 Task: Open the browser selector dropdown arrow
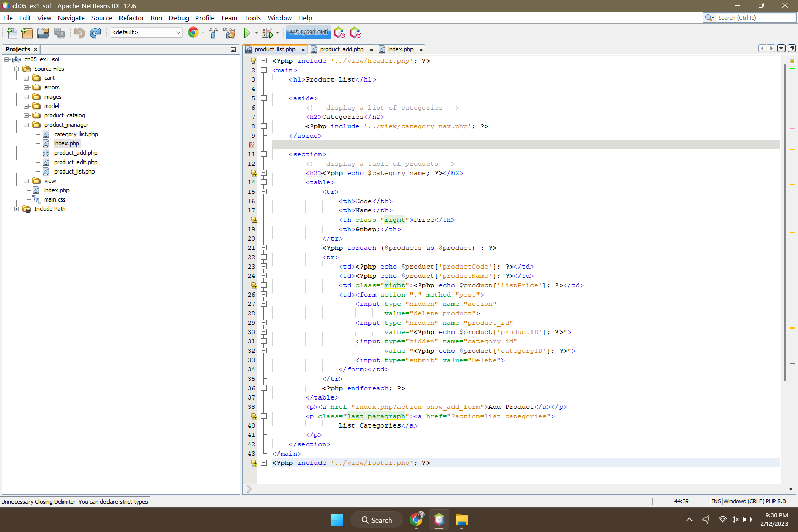click(x=203, y=33)
